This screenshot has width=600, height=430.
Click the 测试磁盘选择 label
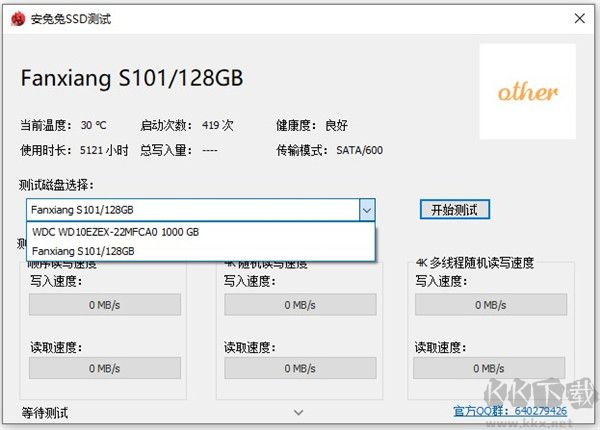[57, 185]
